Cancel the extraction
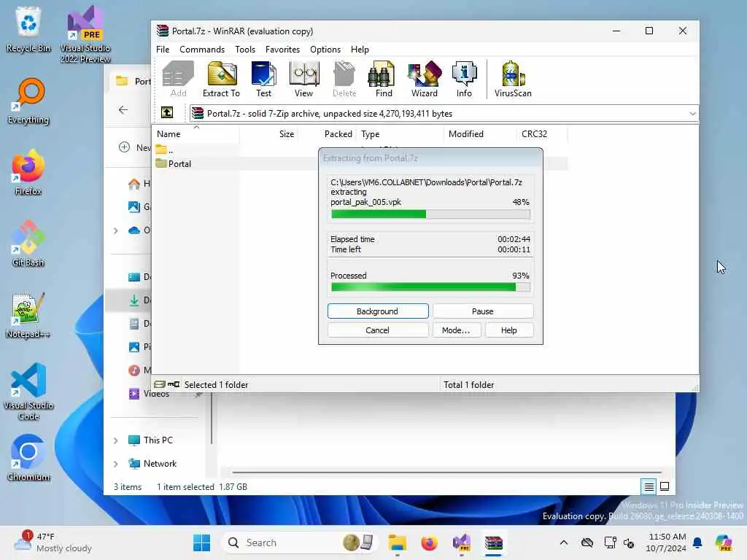Image resolution: width=747 pixels, height=560 pixels. 377,330
